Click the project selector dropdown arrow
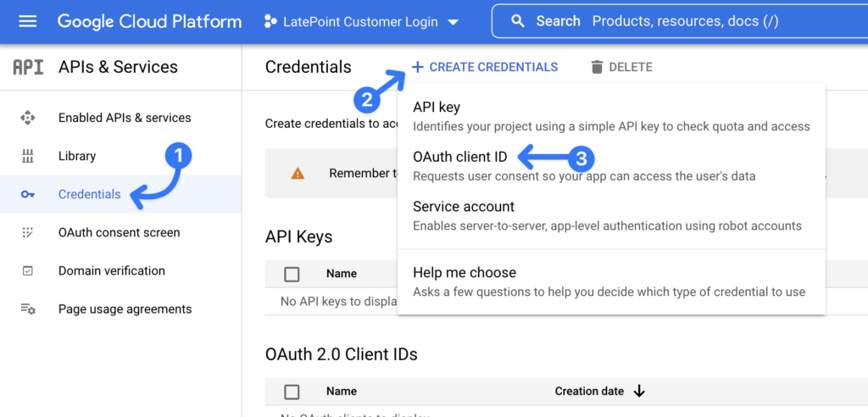The height and width of the screenshot is (417, 868). click(x=453, y=23)
